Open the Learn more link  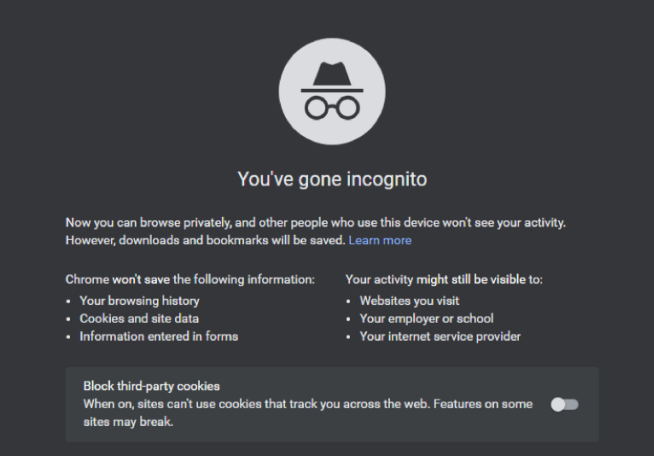(x=380, y=240)
